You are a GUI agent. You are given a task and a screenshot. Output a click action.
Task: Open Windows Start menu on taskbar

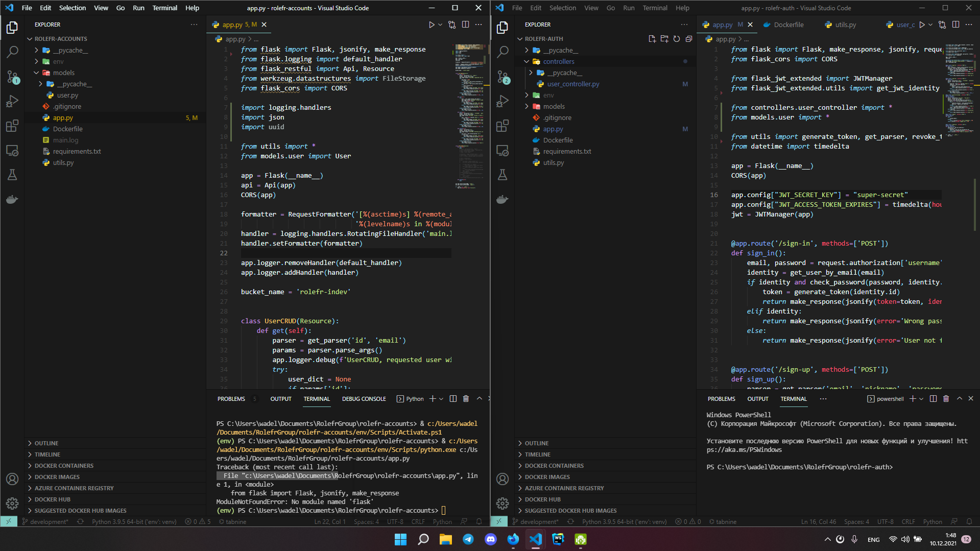(x=401, y=539)
